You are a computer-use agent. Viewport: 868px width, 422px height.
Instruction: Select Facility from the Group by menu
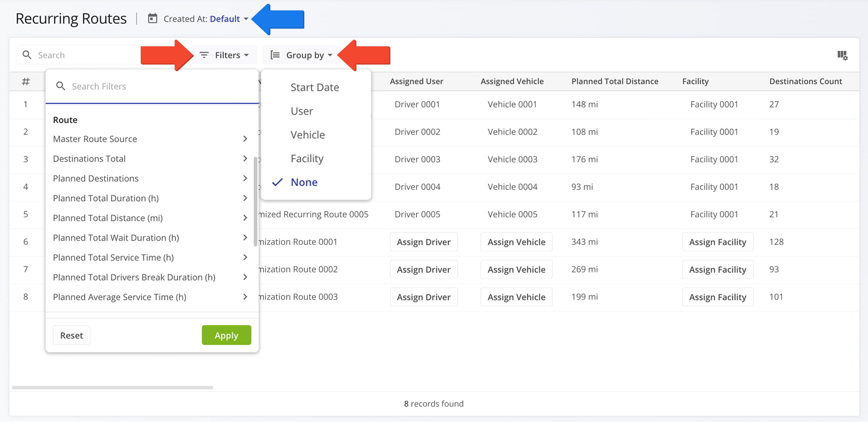[x=307, y=158]
